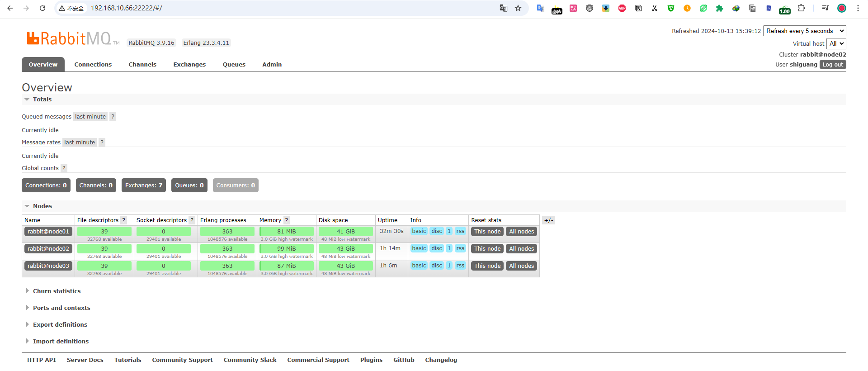Change Message rates last minute range
Image resolution: width=868 pixels, height=371 pixels.
tap(80, 143)
